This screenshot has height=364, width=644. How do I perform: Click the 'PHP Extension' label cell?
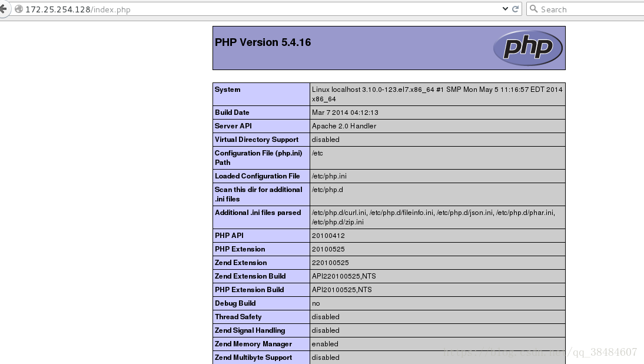pyautogui.click(x=261, y=249)
